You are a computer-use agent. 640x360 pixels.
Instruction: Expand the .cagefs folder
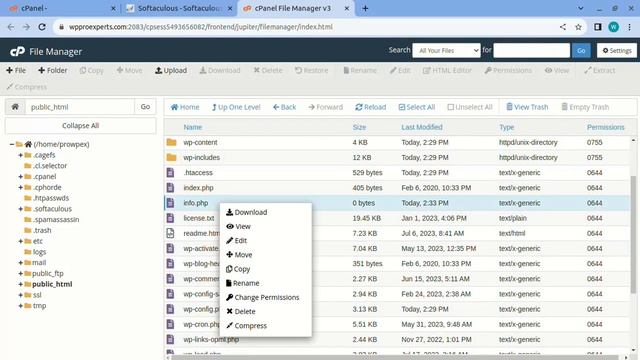20,155
